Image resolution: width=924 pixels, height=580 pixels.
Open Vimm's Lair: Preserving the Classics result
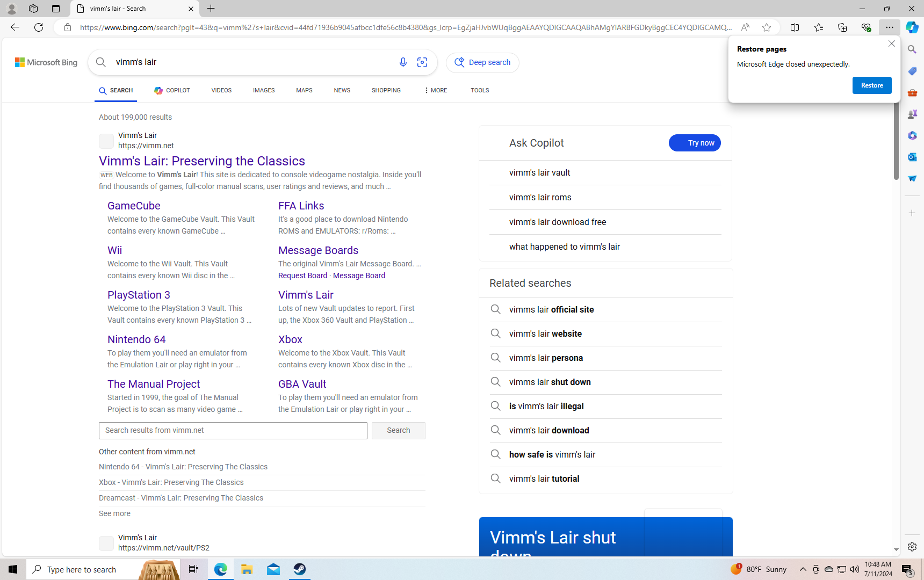(202, 161)
